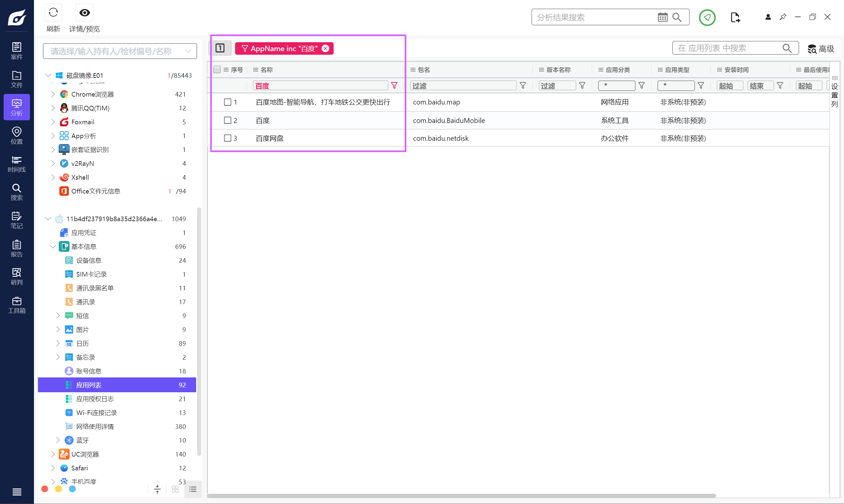Open 详情/预览 eye icon
Screen dimensions: 844x504
[x=84, y=13]
